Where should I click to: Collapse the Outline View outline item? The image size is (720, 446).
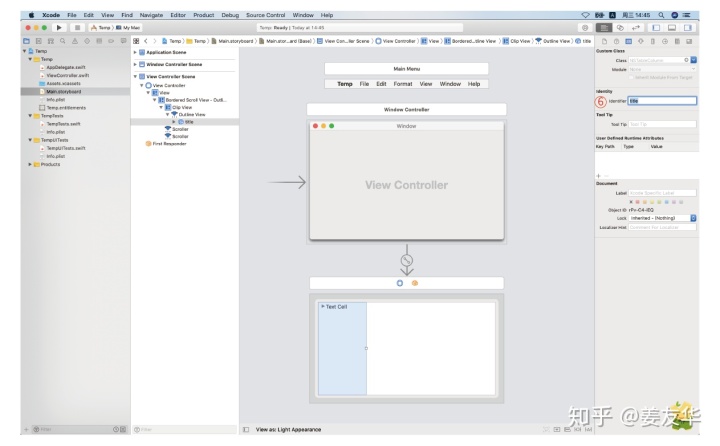click(x=168, y=114)
